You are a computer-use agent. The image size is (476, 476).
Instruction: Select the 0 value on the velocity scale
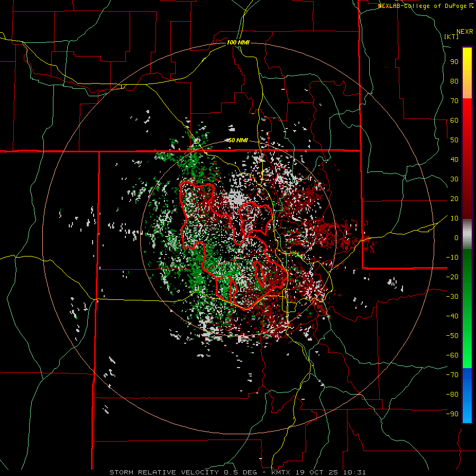coord(456,238)
